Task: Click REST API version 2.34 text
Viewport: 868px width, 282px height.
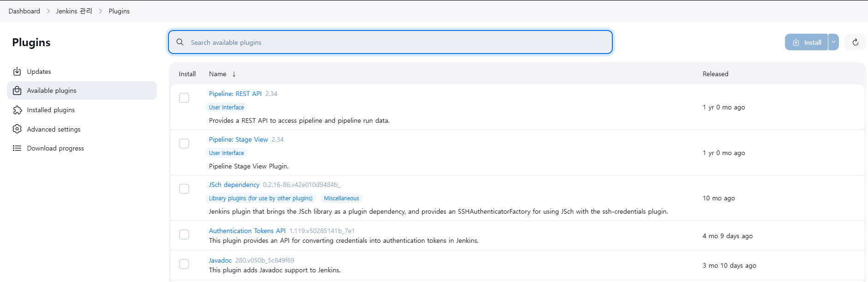Action: coord(271,94)
